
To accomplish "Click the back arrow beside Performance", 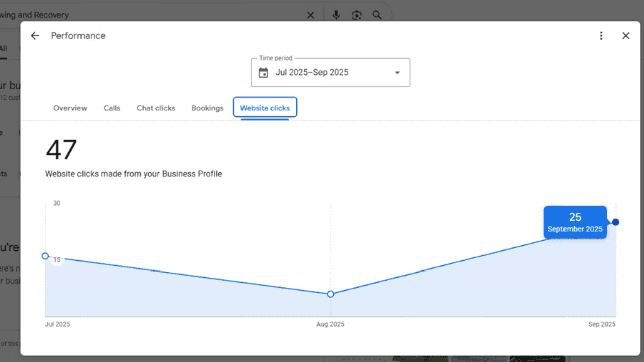I will coord(35,36).
